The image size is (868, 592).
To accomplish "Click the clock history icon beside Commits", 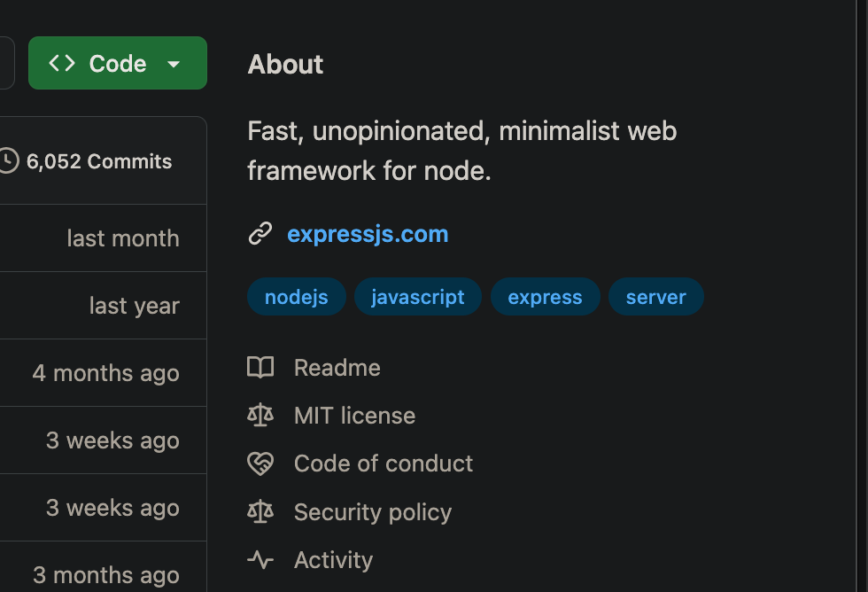I will 8,161.
